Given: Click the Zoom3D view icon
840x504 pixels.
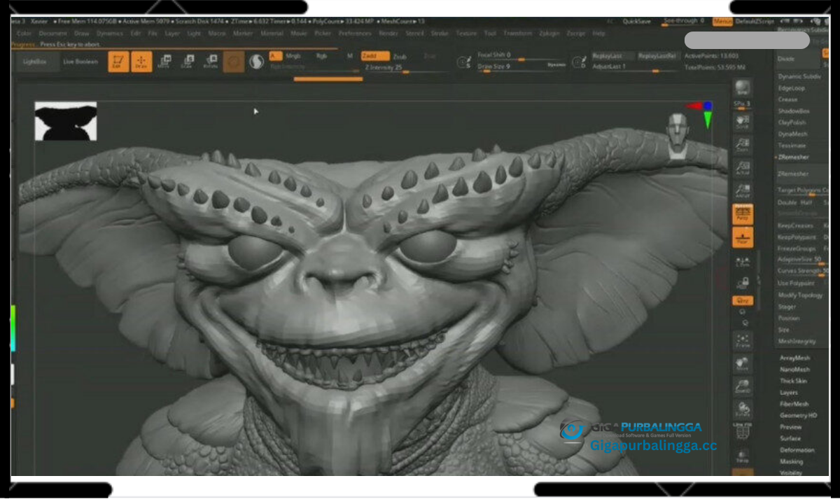Looking at the screenshot, I should coord(743,386).
